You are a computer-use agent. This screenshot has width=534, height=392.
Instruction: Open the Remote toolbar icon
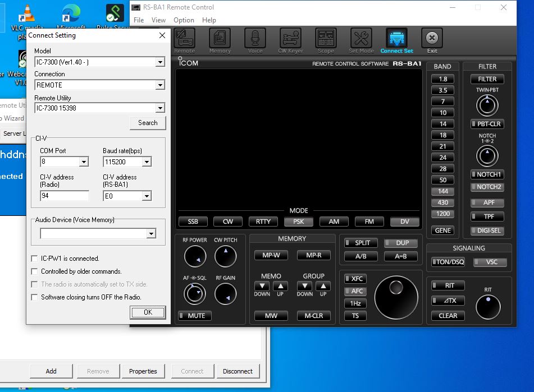click(x=185, y=41)
